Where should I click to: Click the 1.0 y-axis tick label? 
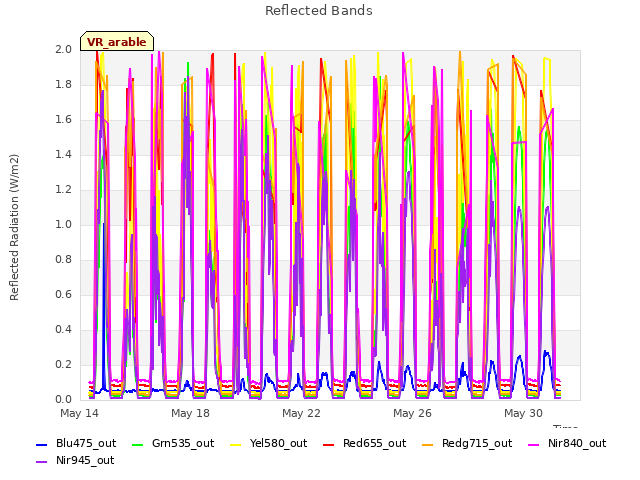coord(64,224)
